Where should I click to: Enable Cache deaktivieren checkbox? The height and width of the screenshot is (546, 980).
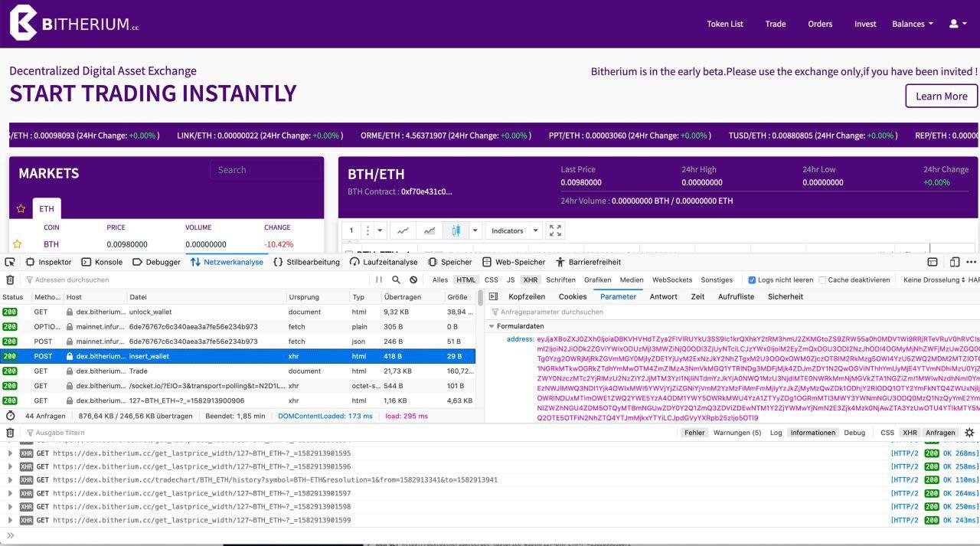click(x=822, y=280)
